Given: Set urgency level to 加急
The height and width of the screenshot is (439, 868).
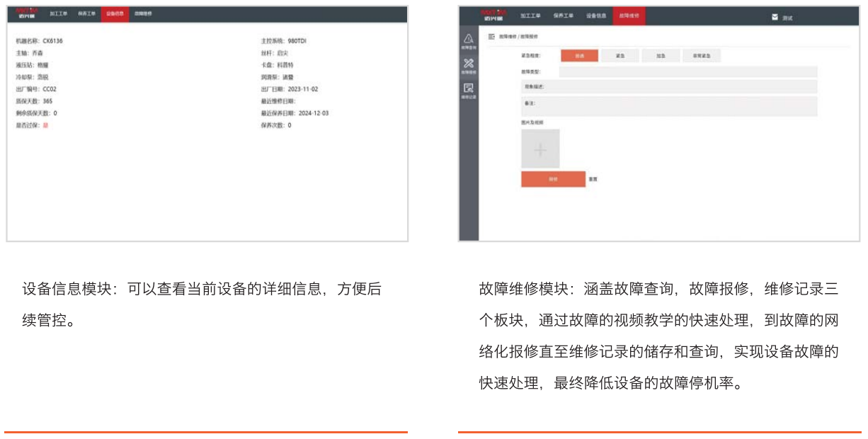Looking at the screenshot, I should (660, 55).
